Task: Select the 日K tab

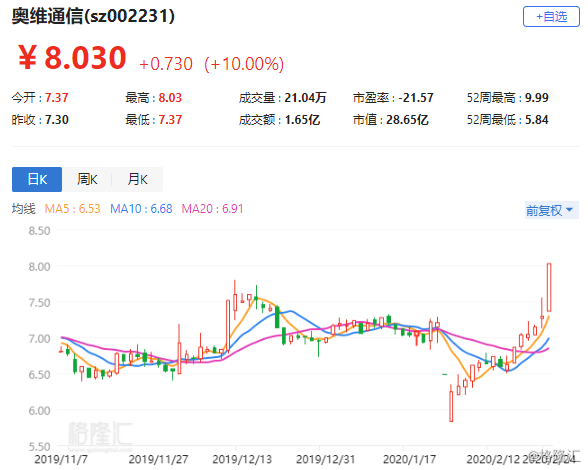Action: point(37,179)
